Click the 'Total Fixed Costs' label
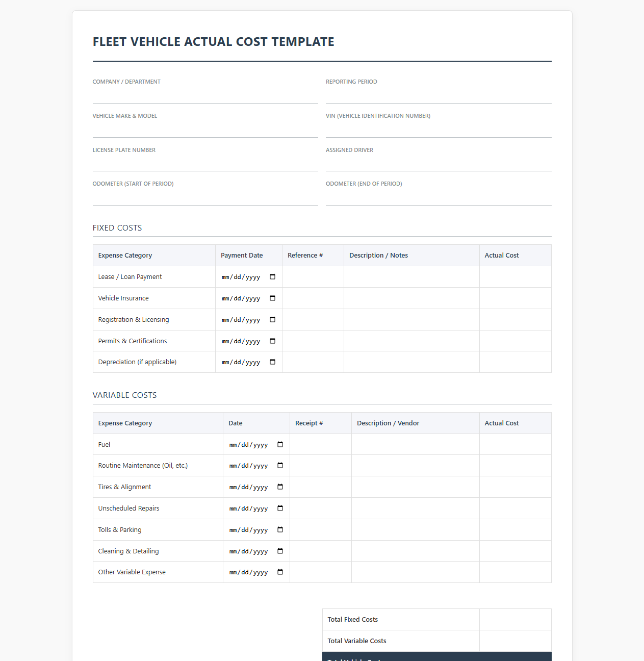Viewport: 644px width, 661px height. (x=353, y=620)
